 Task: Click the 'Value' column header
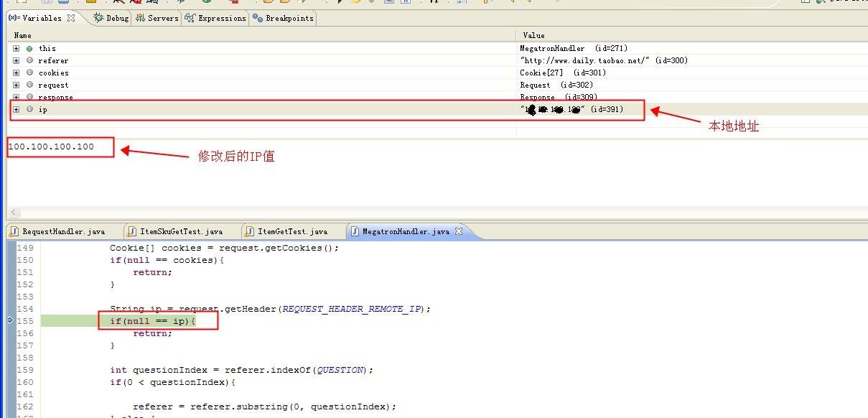pos(533,35)
